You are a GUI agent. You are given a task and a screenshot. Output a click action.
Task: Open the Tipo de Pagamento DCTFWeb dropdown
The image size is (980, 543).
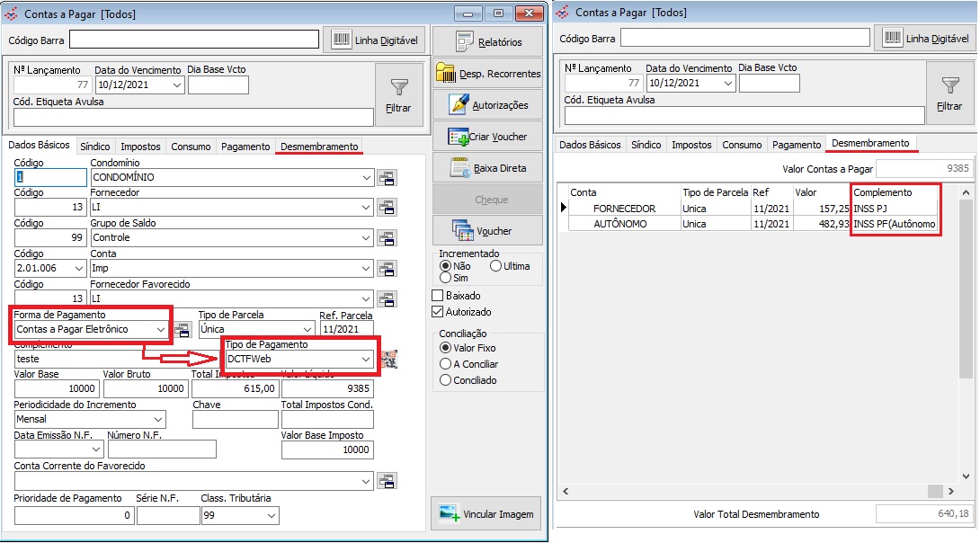click(365, 360)
